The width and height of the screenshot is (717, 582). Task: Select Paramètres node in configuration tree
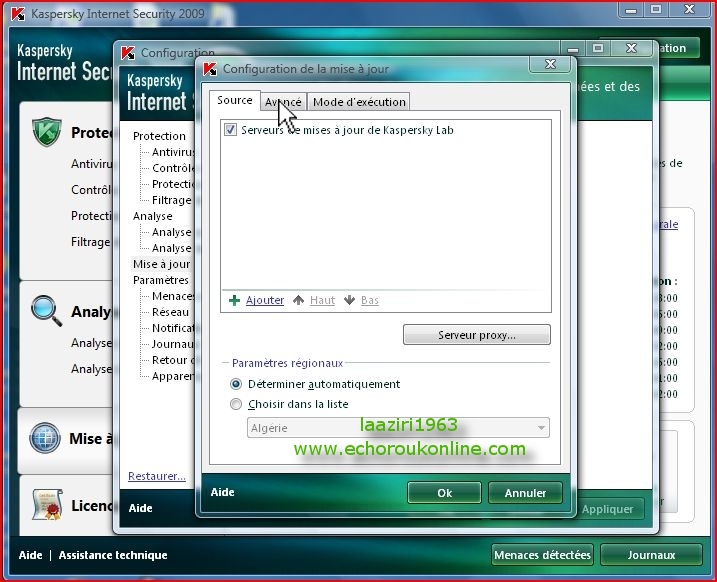[x=160, y=280]
